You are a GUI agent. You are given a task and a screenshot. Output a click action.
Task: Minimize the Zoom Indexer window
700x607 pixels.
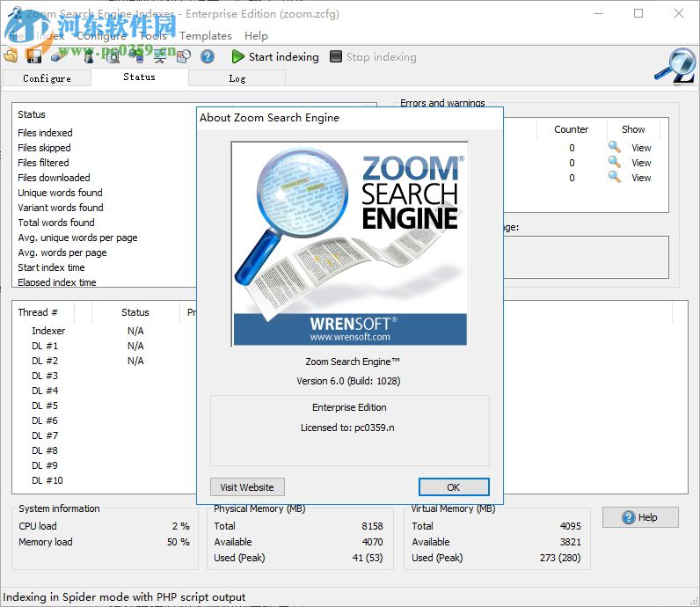[x=599, y=13]
